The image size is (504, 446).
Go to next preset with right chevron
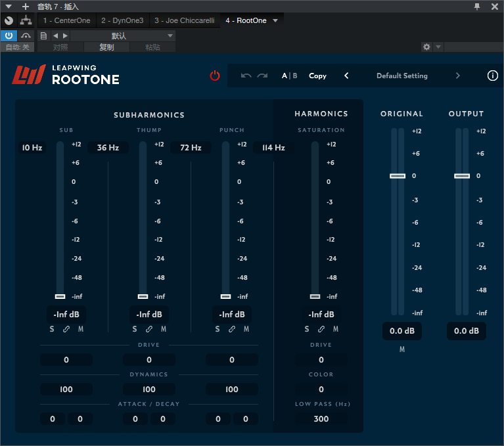click(x=458, y=76)
